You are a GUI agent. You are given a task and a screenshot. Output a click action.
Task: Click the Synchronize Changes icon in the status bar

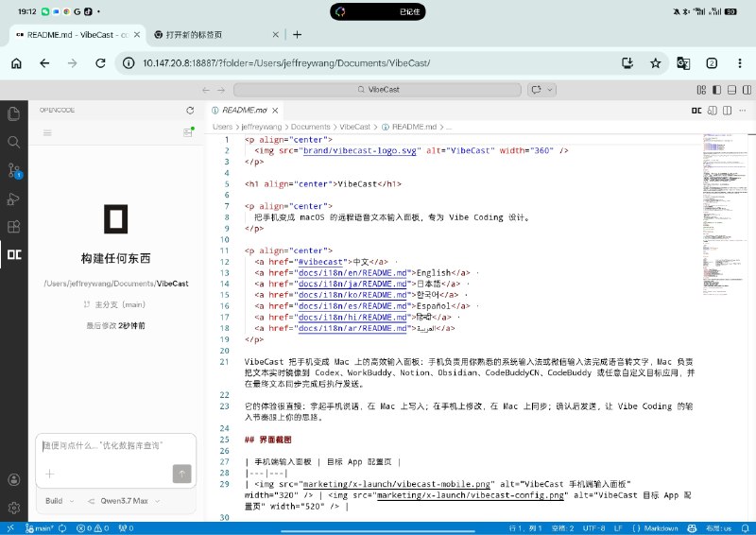62,528
